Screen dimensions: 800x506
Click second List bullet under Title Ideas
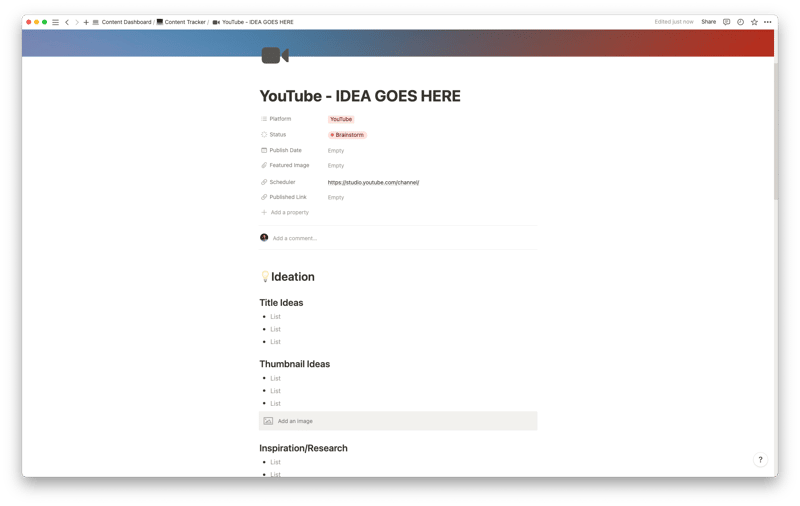point(276,329)
